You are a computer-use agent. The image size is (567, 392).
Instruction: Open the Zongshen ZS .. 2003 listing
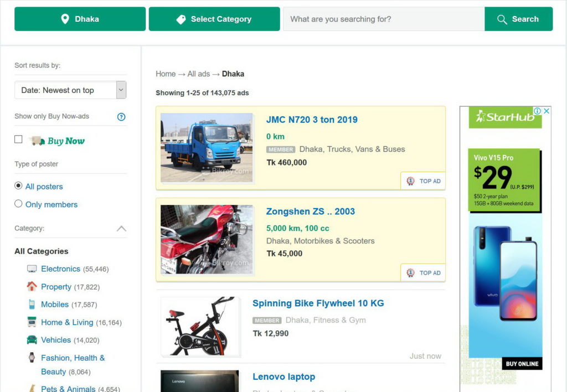[x=309, y=212]
